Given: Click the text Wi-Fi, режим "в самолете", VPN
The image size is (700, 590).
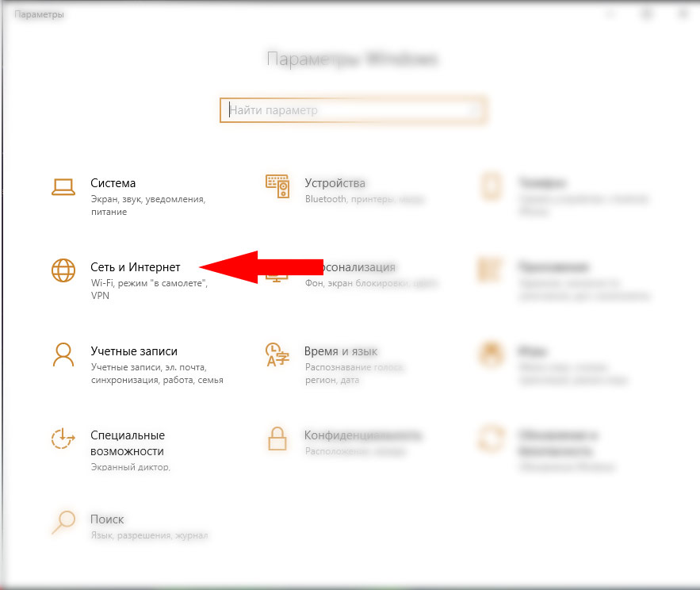Looking at the screenshot, I should (x=149, y=289).
